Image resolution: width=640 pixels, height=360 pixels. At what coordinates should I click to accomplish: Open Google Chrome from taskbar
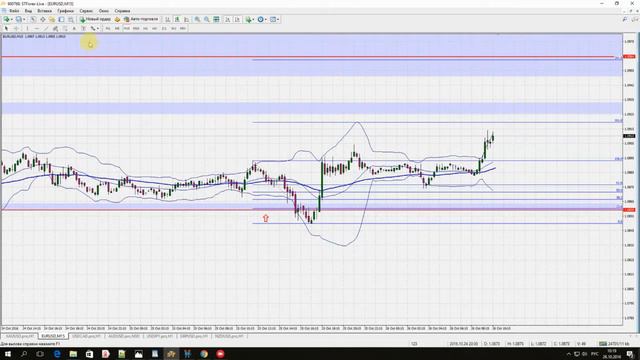point(204,354)
